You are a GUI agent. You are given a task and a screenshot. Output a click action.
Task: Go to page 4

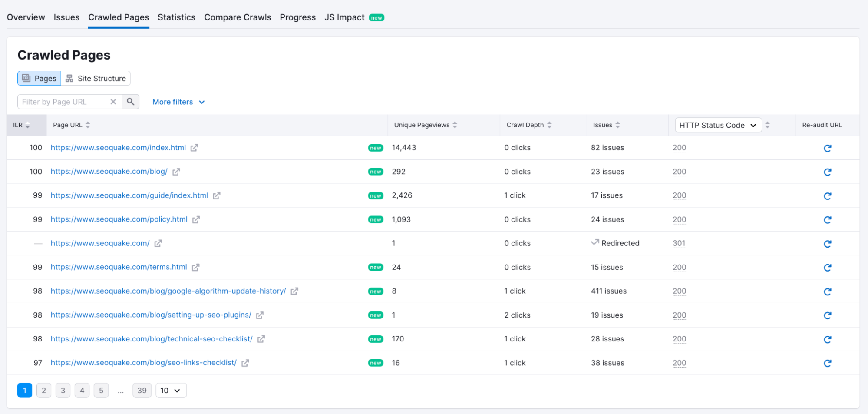point(82,390)
